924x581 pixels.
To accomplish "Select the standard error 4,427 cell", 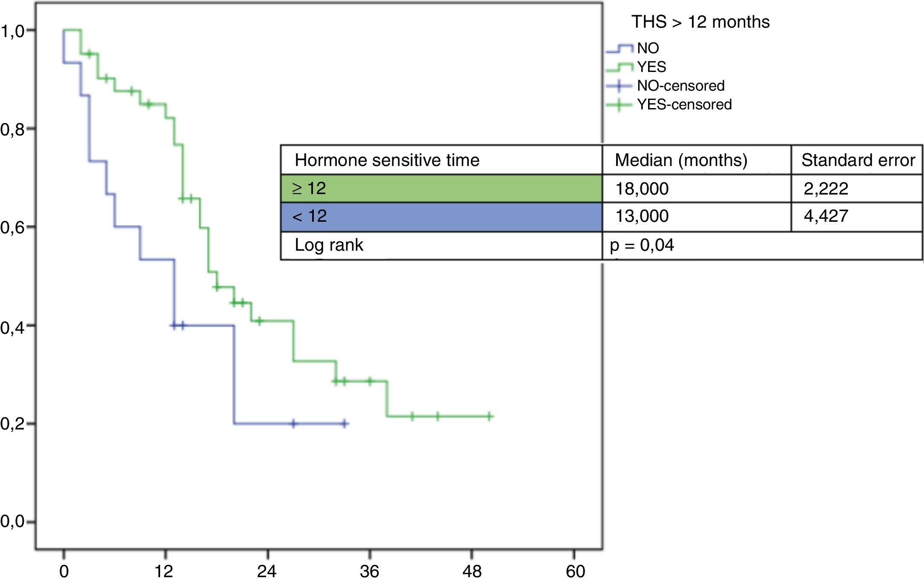I will tap(826, 216).
